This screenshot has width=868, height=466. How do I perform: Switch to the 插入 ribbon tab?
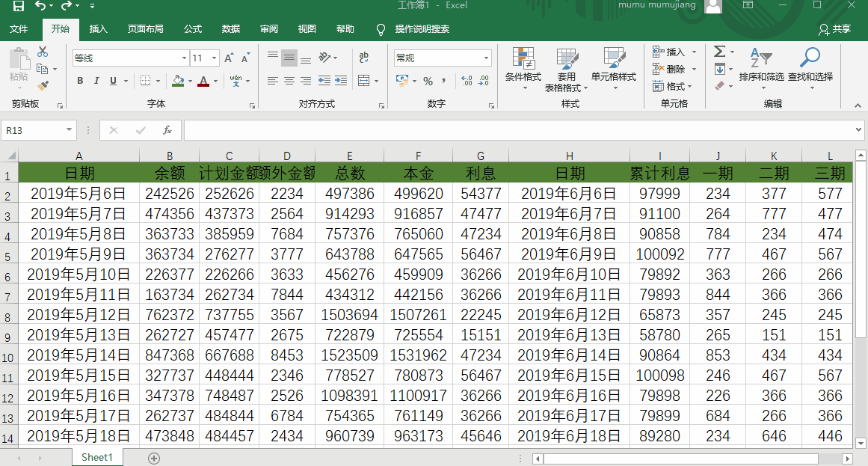tap(98, 29)
